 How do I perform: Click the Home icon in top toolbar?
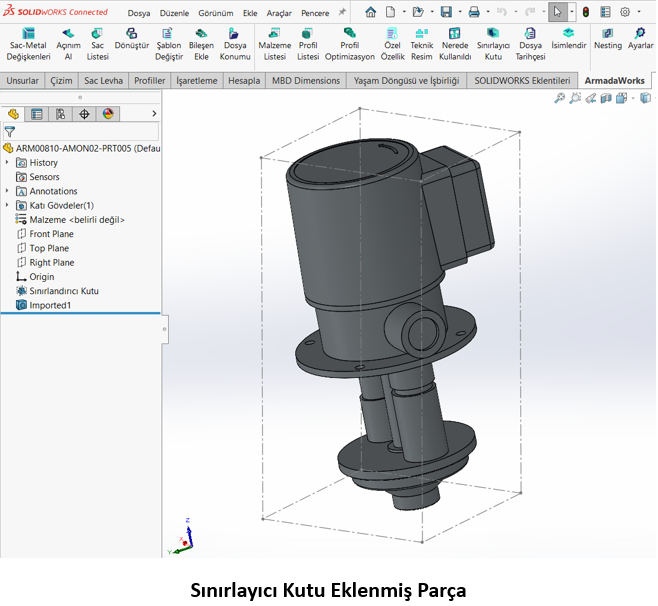tap(371, 12)
